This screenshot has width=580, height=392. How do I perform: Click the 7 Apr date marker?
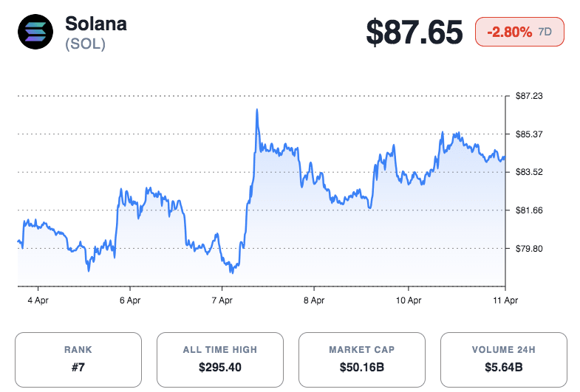tap(222, 300)
